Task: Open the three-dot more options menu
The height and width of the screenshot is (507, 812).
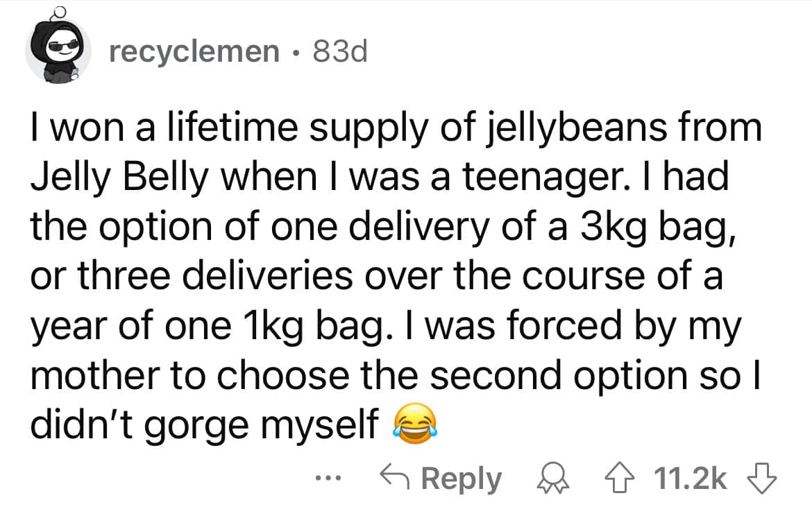Action: pos(325,479)
